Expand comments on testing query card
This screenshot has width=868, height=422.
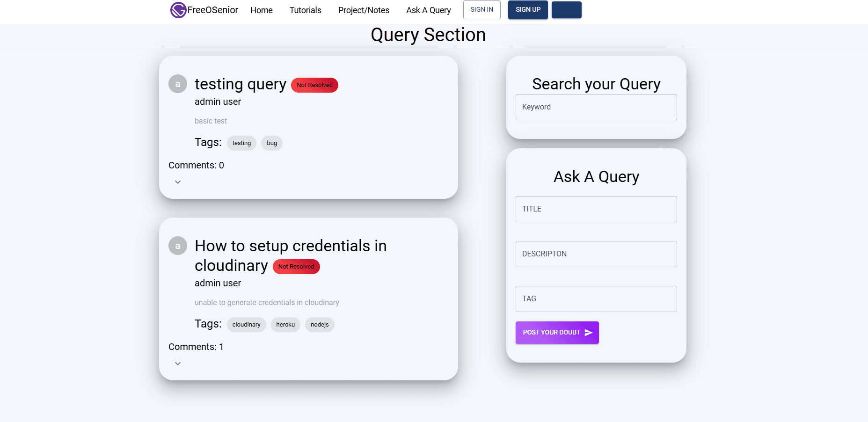tap(178, 182)
